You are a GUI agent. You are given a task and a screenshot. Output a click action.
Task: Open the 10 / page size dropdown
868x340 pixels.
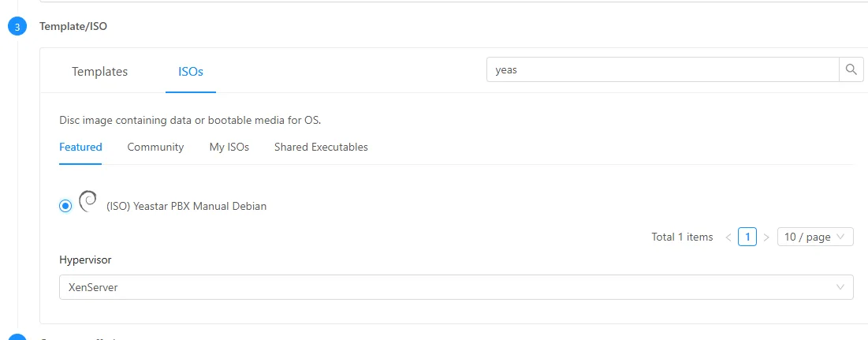tap(814, 237)
